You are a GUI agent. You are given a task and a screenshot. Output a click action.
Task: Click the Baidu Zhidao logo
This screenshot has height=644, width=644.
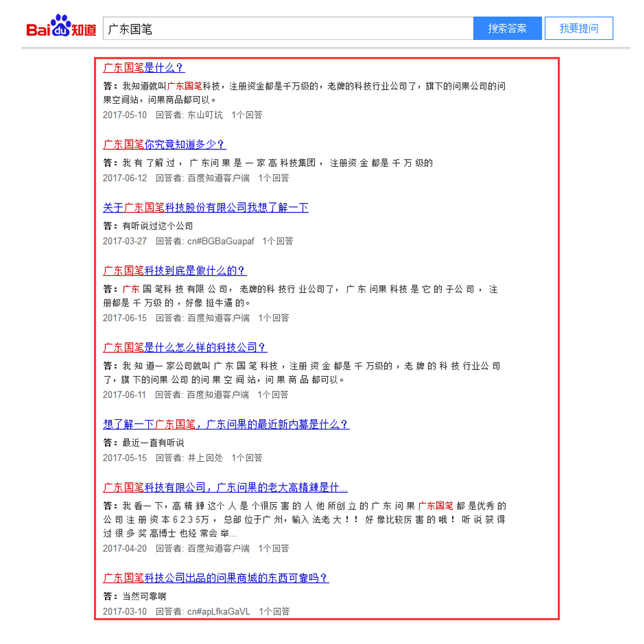tap(61, 26)
